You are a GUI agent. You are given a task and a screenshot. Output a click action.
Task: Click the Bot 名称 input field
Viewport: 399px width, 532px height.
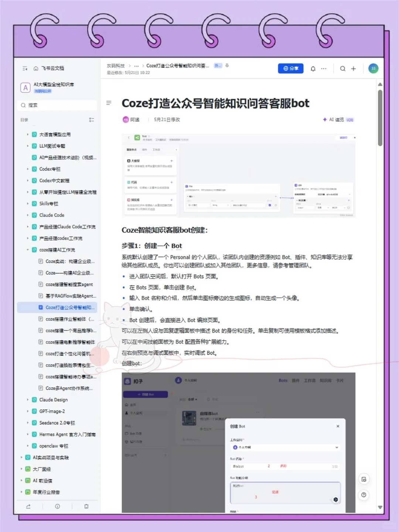285,466
